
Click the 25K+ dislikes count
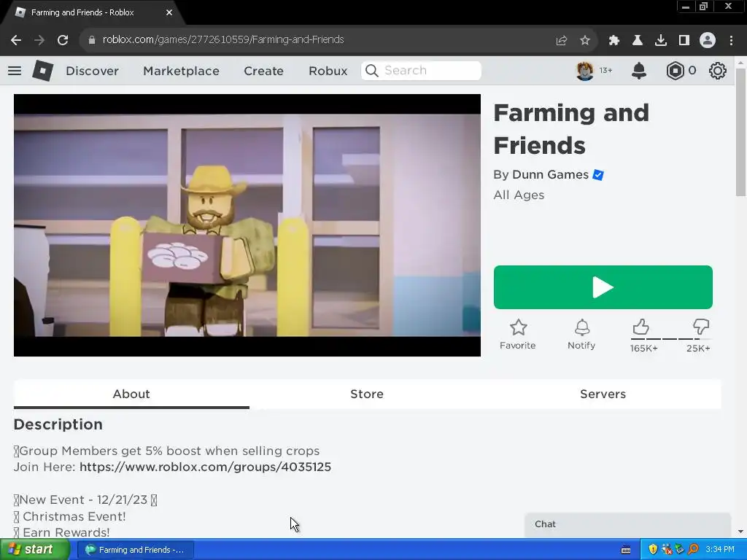click(698, 348)
